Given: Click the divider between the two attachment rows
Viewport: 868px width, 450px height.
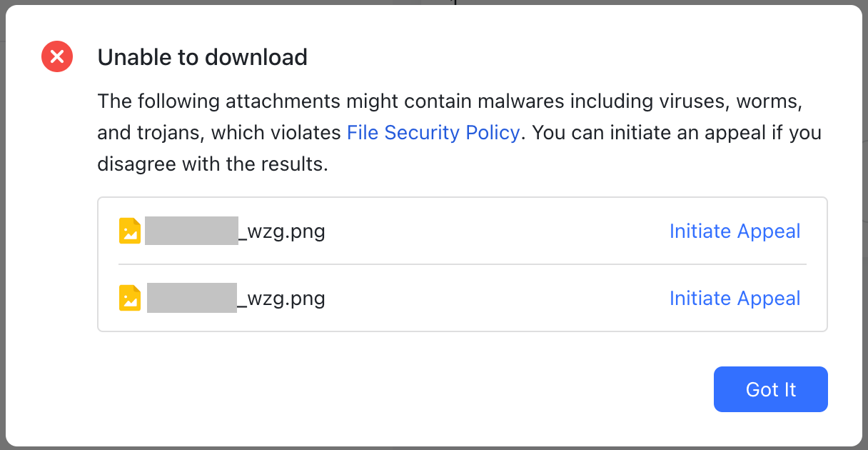Looking at the screenshot, I should (463, 264).
